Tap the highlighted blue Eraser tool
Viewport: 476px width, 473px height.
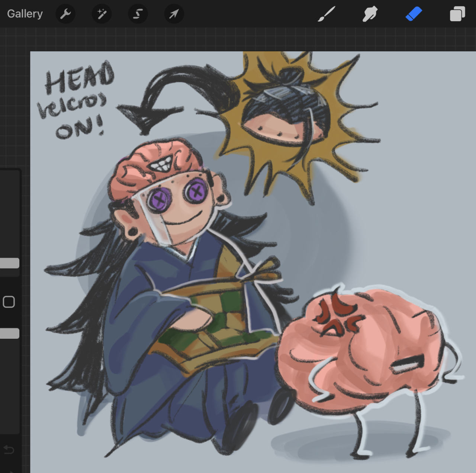[414, 14]
